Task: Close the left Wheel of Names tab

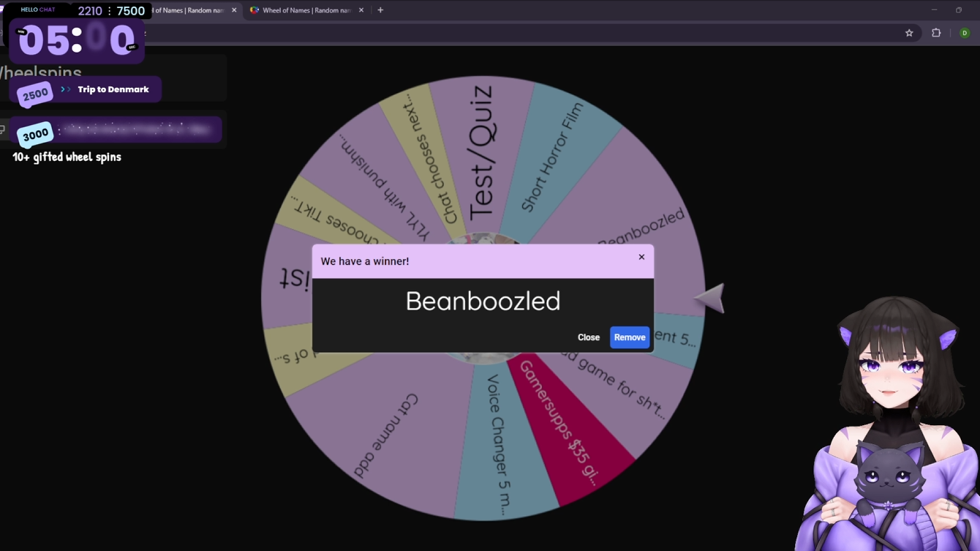Action: coord(234,10)
